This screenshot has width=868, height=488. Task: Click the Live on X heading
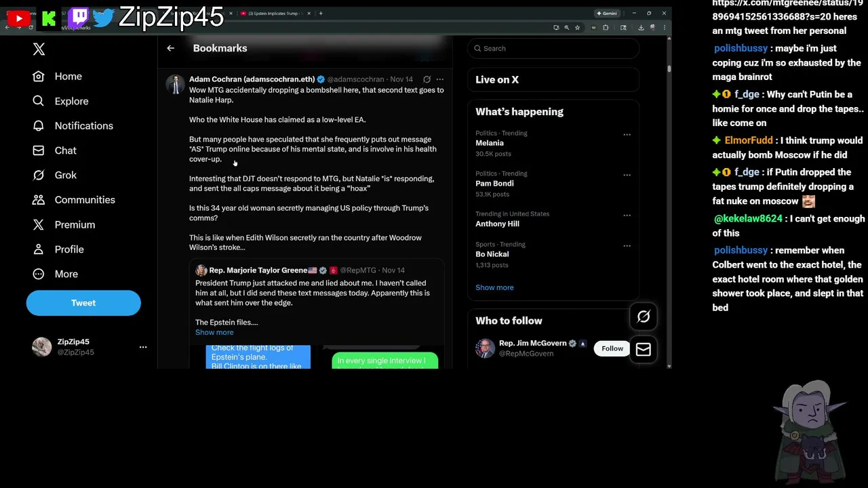pyautogui.click(x=497, y=79)
